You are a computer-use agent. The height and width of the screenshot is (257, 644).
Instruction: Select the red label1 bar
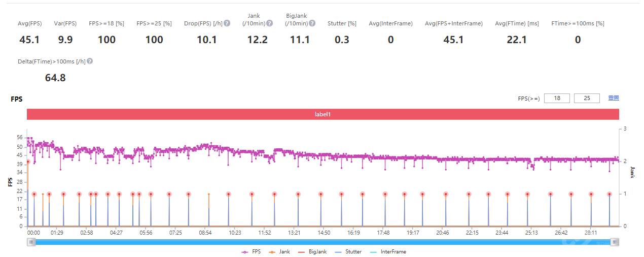pos(323,114)
